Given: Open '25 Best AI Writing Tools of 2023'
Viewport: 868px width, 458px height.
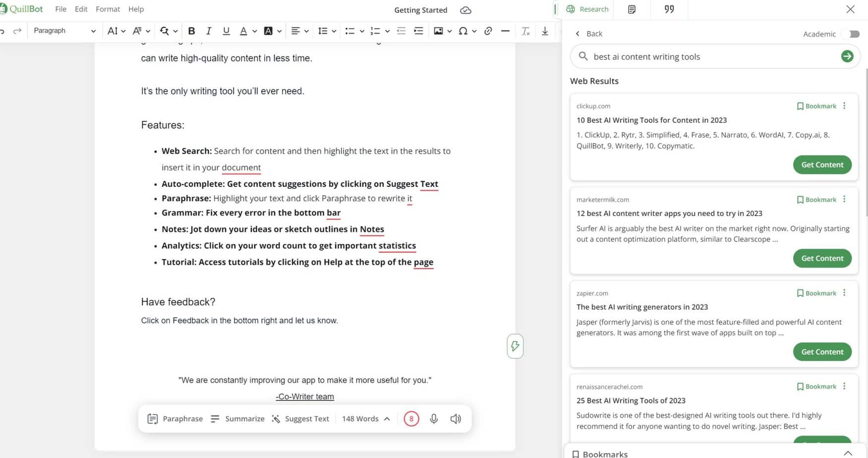Looking at the screenshot, I should tap(631, 401).
